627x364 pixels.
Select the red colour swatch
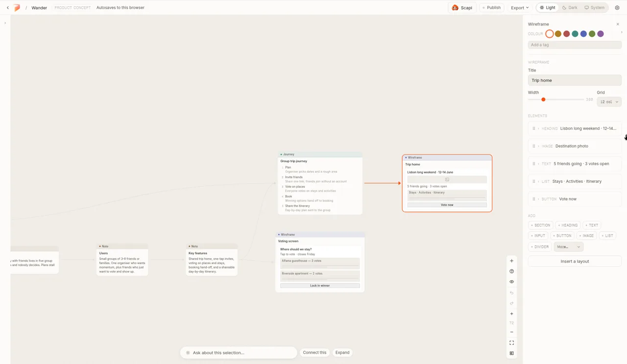click(x=566, y=34)
